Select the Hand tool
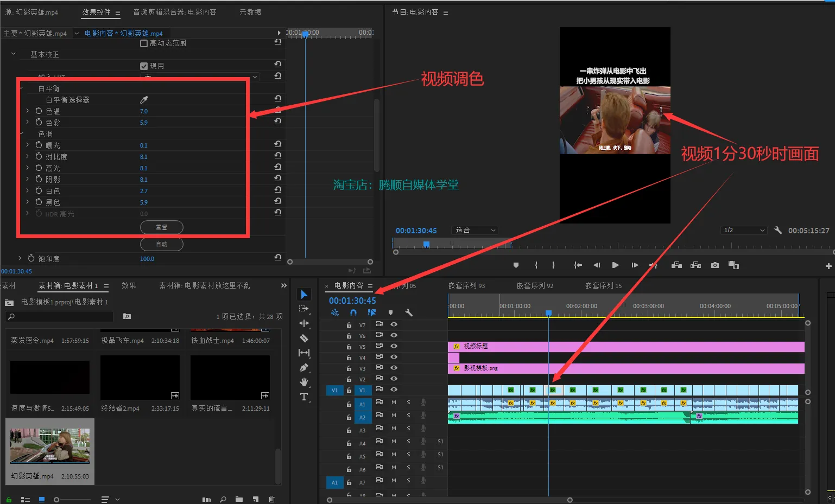The image size is (835, 504). 304,382
